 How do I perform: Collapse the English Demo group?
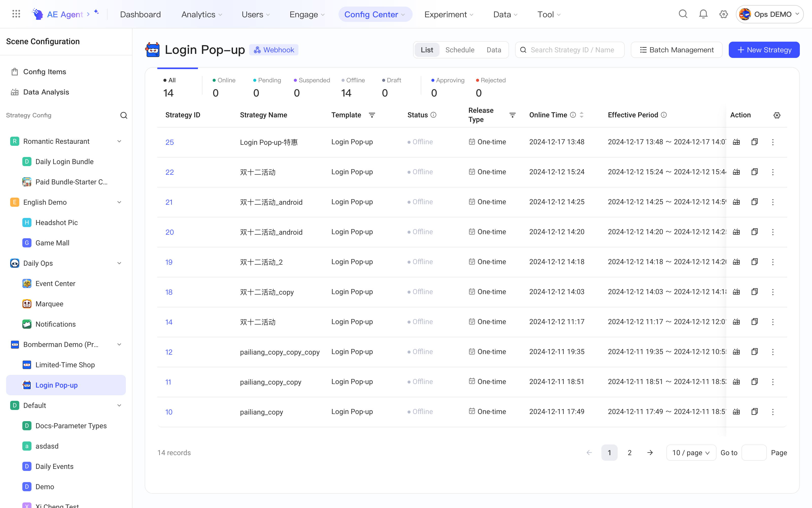[x=119, y=202]
